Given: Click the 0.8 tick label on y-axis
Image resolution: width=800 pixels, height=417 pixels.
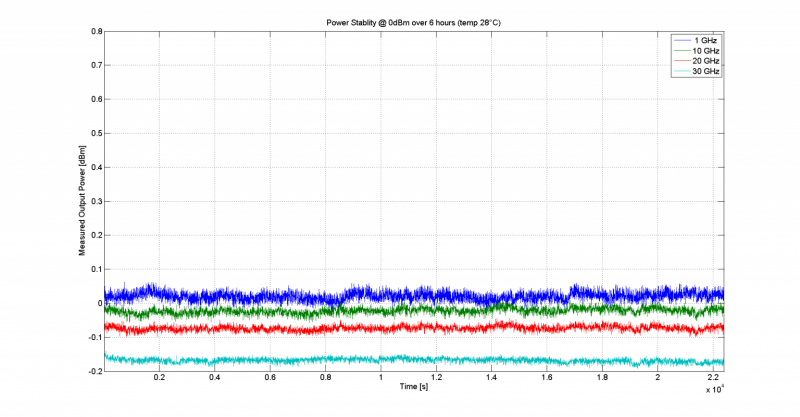Looking at the screenshot, I should pyautogui.click(x=97, y=31).
